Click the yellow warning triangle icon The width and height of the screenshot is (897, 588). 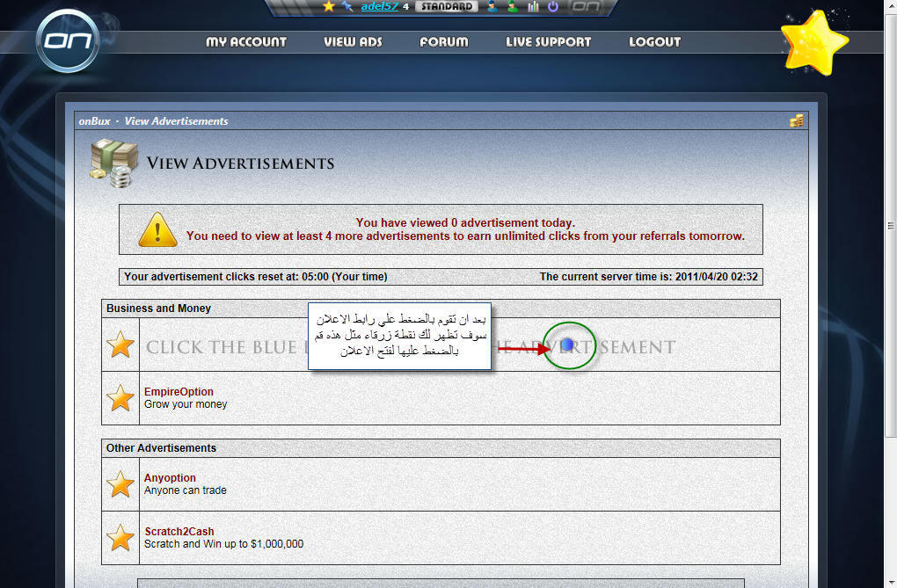[x=158, y=229]
